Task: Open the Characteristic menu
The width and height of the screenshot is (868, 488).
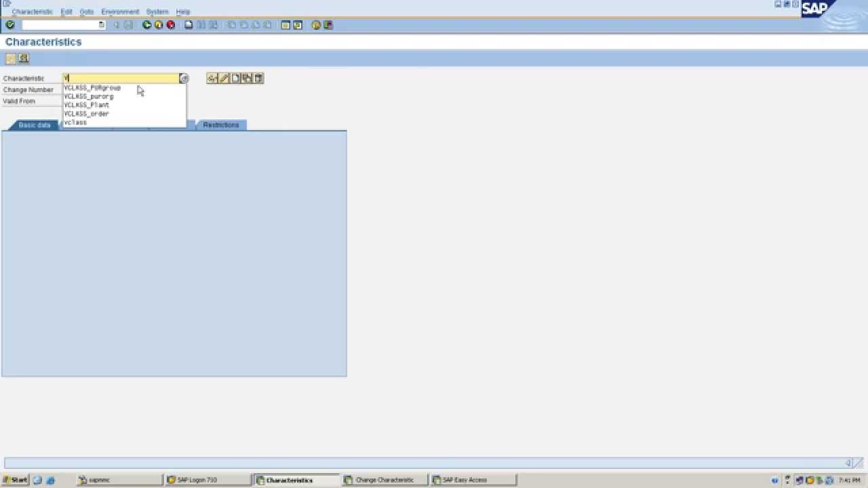Action: (x=32, y=12)
